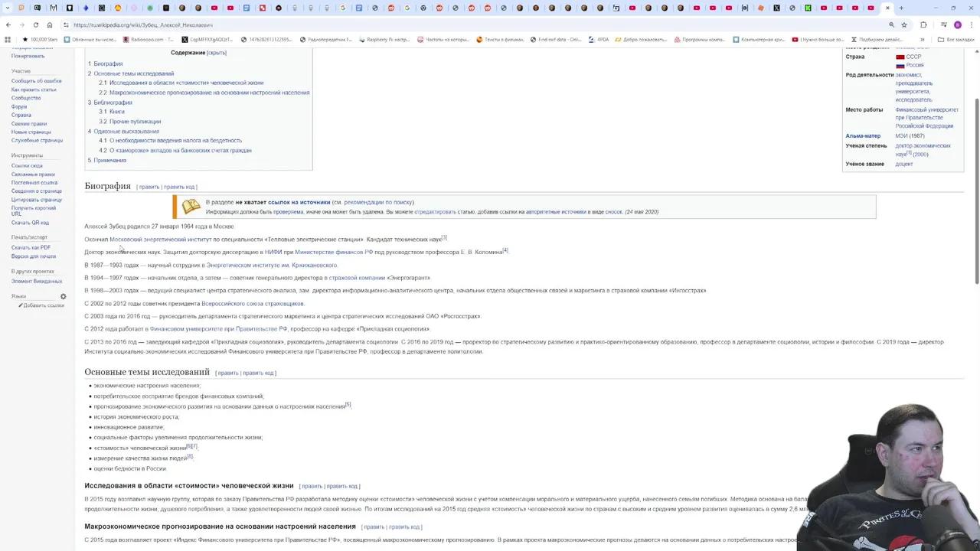Open footnote [5] after economic forecasting item

click(348, 405)
